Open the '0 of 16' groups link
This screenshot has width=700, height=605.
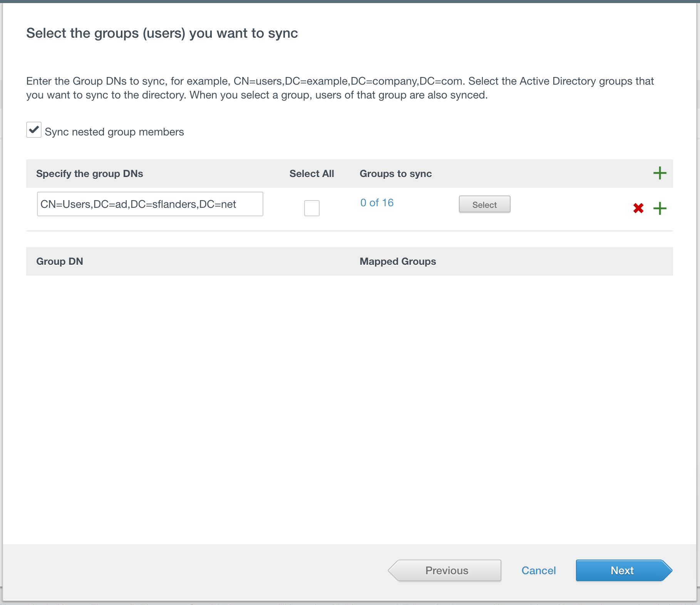(377, 203)
